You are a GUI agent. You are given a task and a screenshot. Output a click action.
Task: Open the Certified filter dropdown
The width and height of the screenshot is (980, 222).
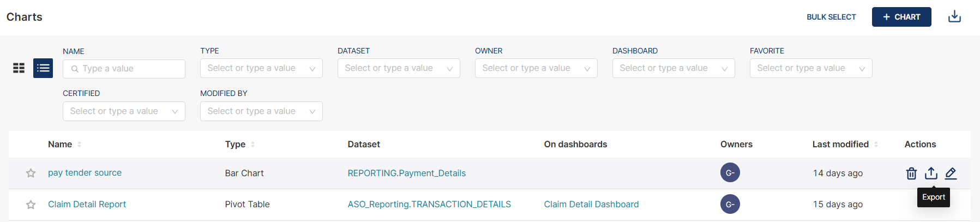tap(124, 111)
